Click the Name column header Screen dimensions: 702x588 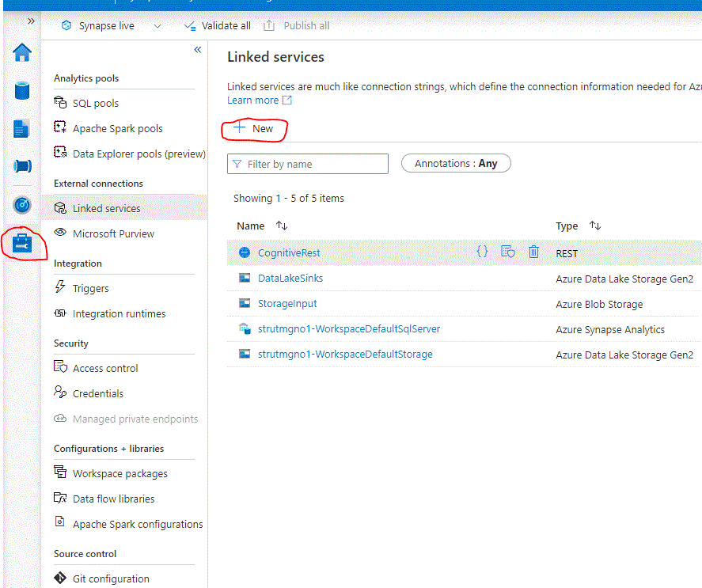(x=251, y=226)
